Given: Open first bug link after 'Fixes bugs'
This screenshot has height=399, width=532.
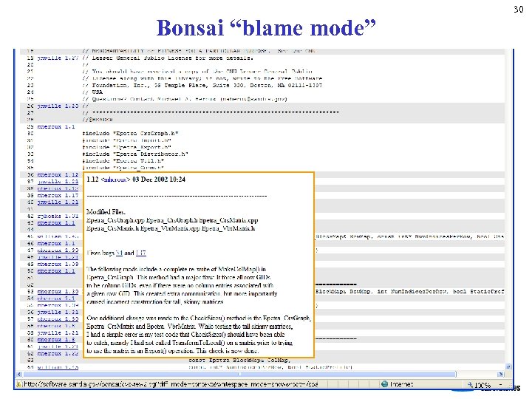Looking at the screenshot, I should click(119, 253).
